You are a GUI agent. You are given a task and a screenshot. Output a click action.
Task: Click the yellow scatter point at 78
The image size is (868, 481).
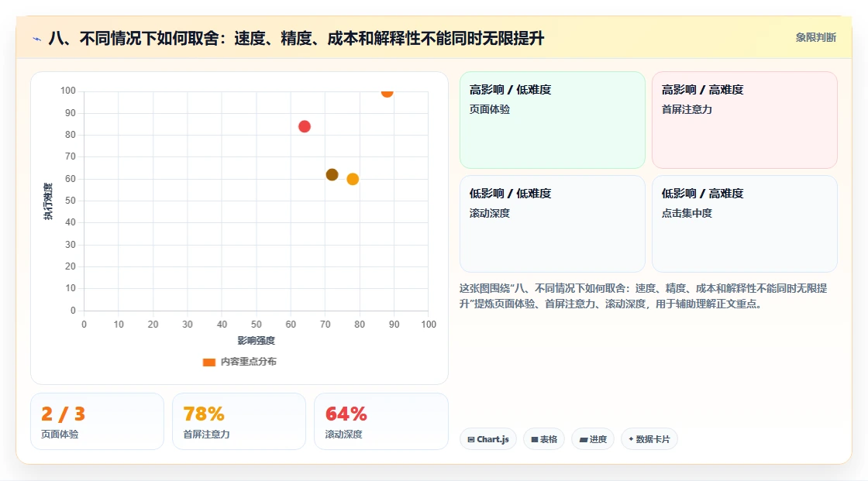point(353,179)
